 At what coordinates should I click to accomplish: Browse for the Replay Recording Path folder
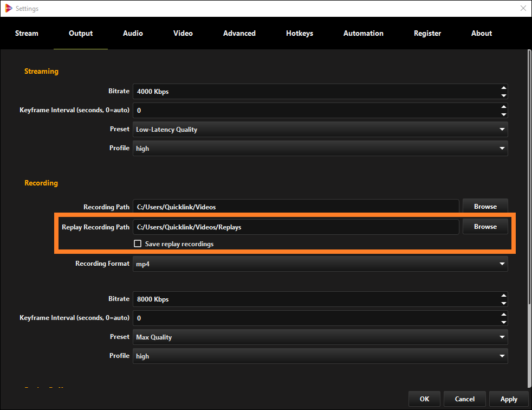point(485,226)
